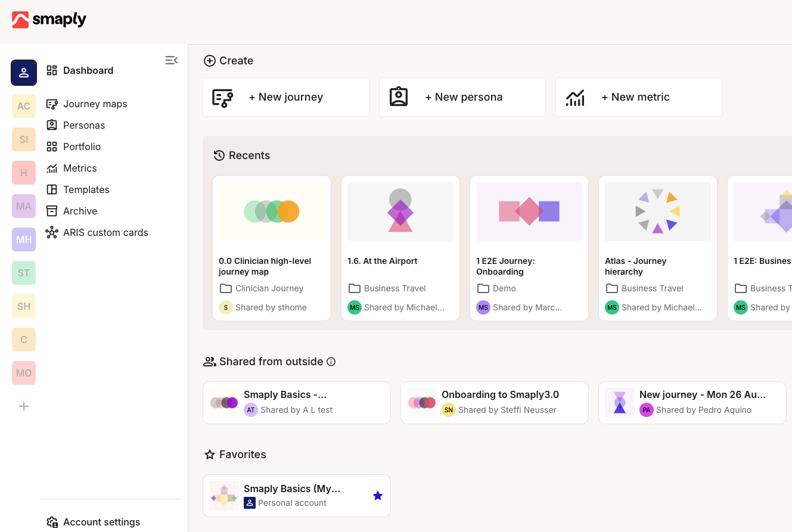Switch to the MH workspace
Image resolution: width=792 pixels, height=532 pixels.
coord(24,239)
